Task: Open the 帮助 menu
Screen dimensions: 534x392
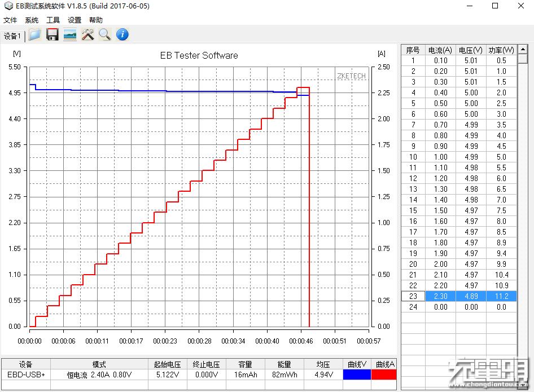Action: click(96, 20)
